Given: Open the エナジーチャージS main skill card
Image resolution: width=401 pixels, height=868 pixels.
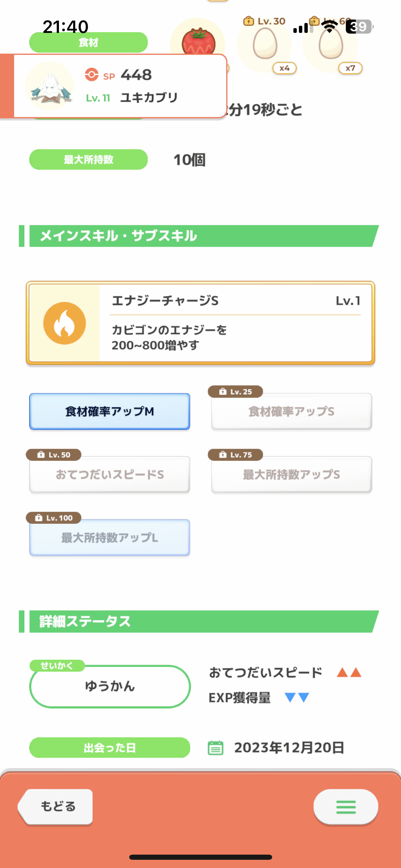Looking at the screenshot, I should [200, 323].
